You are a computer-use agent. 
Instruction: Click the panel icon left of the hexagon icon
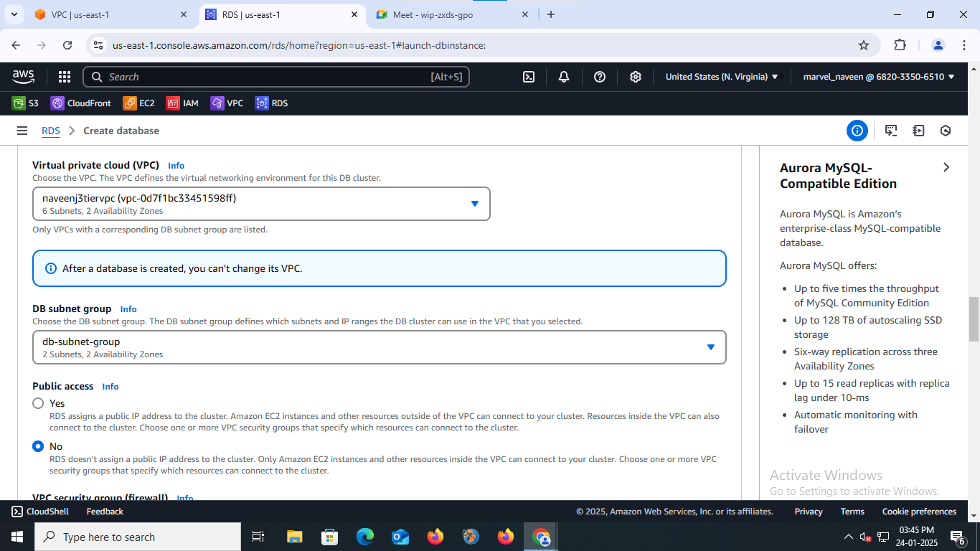[918, 131]
